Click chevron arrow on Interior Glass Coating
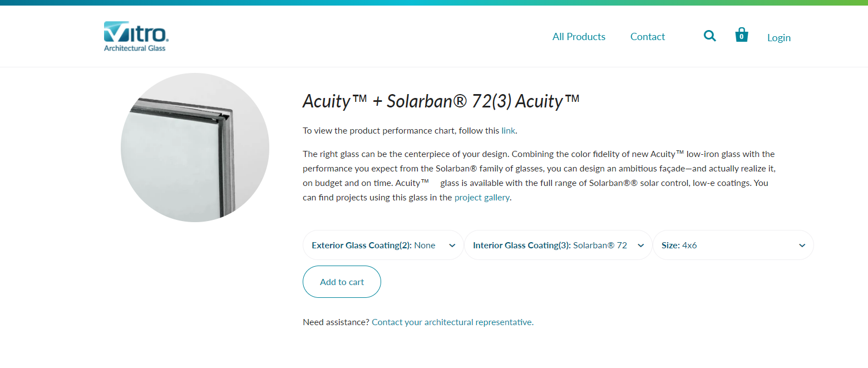 click(x=640, y=246)
